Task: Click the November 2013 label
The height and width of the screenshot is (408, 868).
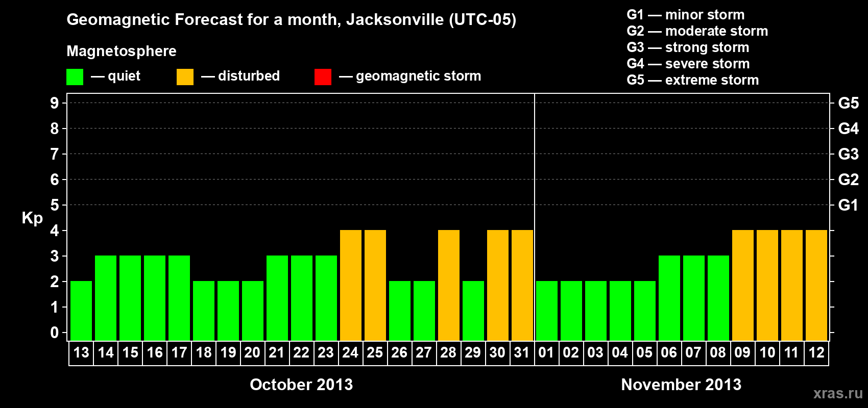Action: pyautogui.click(x=681, y=385)
